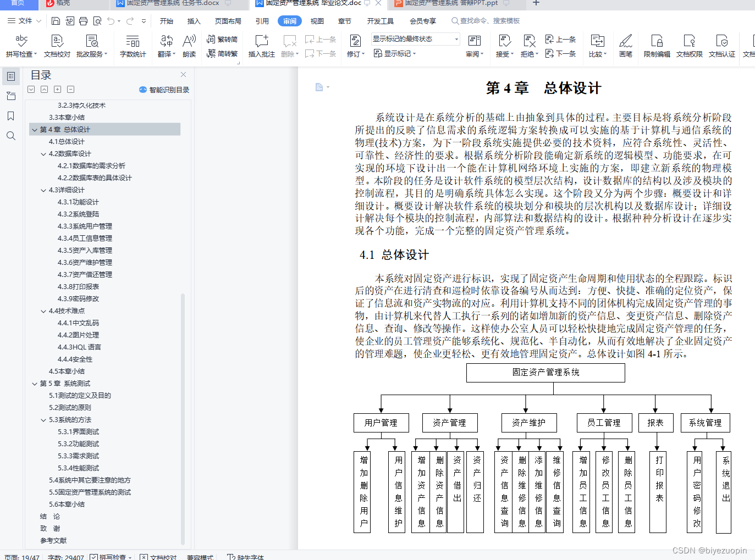Collapse the 4.2数据库设计 outline node
The image size is (755, 560).
coord(43,154)
